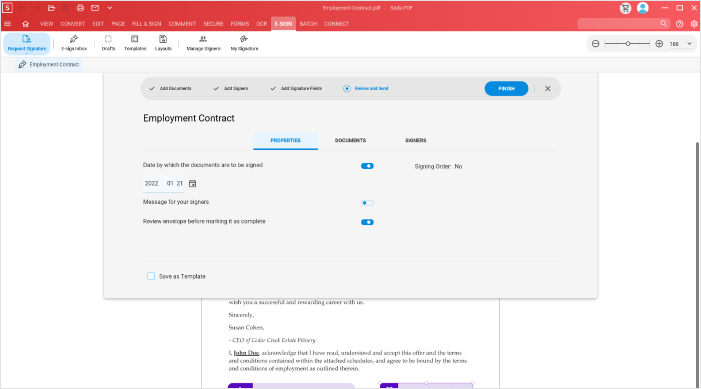Open the hamburger application menu
Viewport: 701px width, 389px height.
point(8,24)
